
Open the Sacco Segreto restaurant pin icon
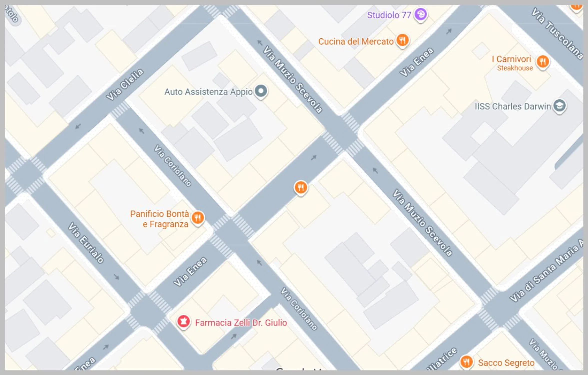[x=466, y=362]
